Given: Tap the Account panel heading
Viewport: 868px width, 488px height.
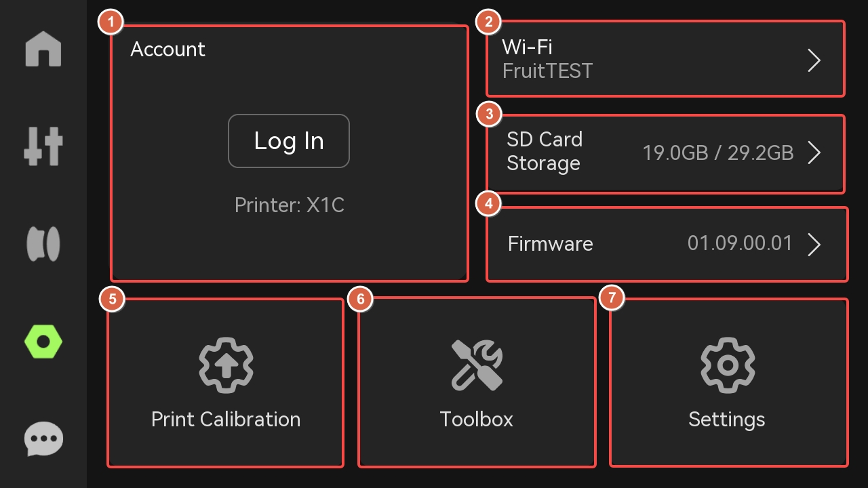Looking at the screenshot, I should coord(167,49).
